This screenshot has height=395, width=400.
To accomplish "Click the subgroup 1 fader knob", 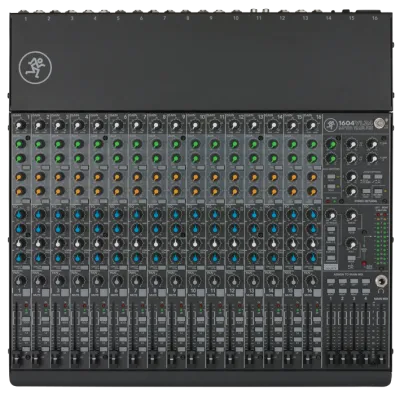I will (331, 358).
